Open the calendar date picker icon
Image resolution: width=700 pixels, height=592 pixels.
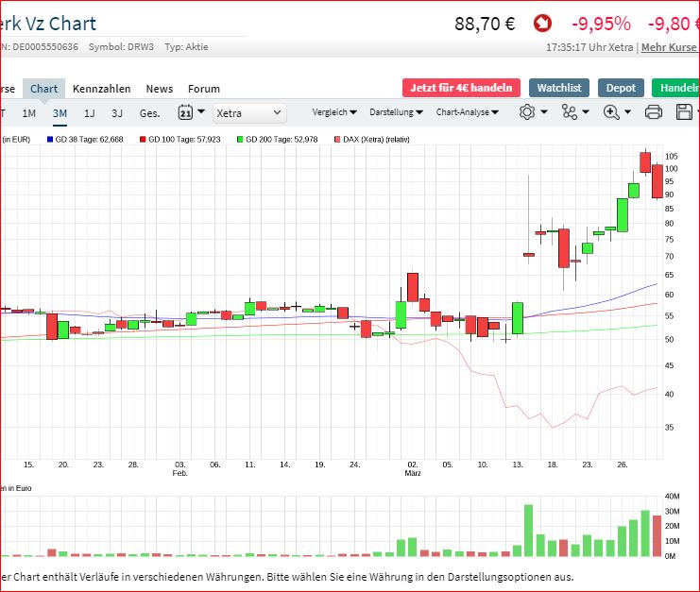click(x=185, y=112)
